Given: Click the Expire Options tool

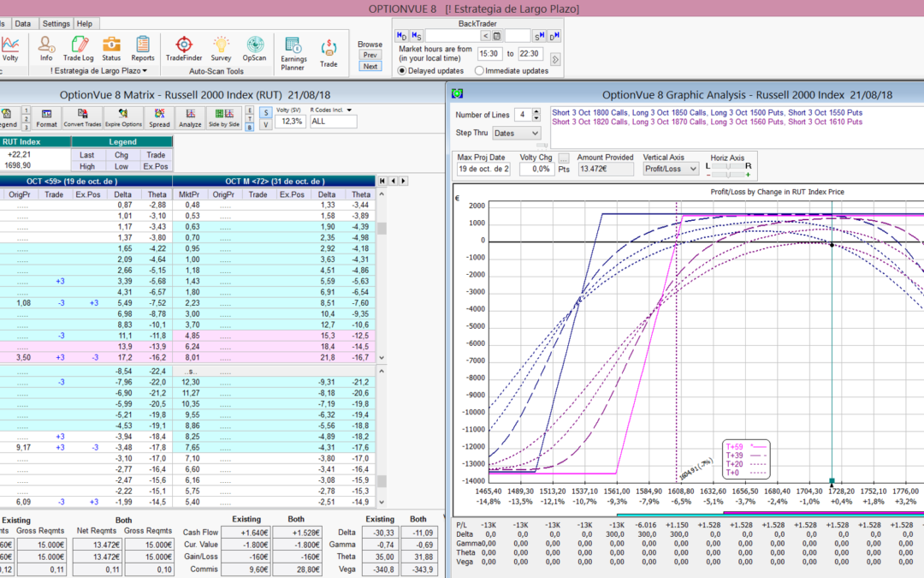Looking at the screenshot, I should [124, 118].
